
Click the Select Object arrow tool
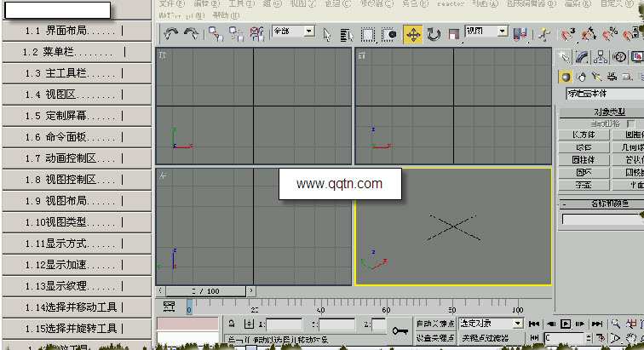click(x=327, y=35)
